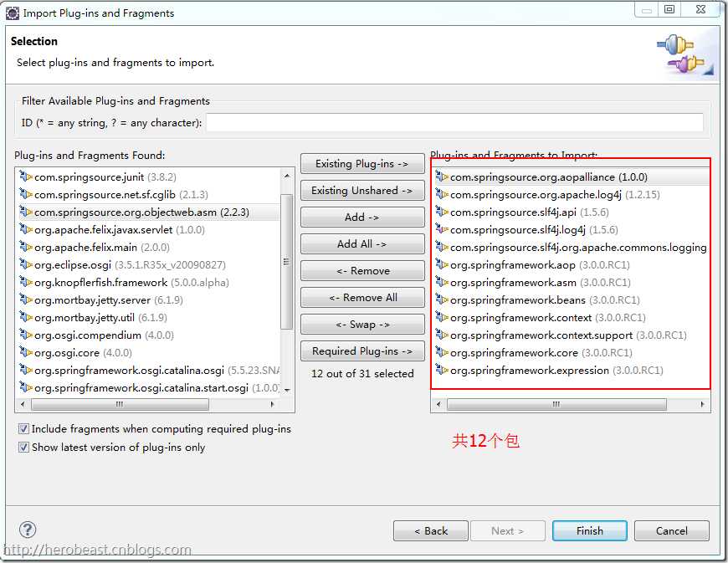Click left arrow of Found list horizontal scrollbar
Image resolution: width=728 pixels, height=563 pixels.
click(x=23, y=404)
